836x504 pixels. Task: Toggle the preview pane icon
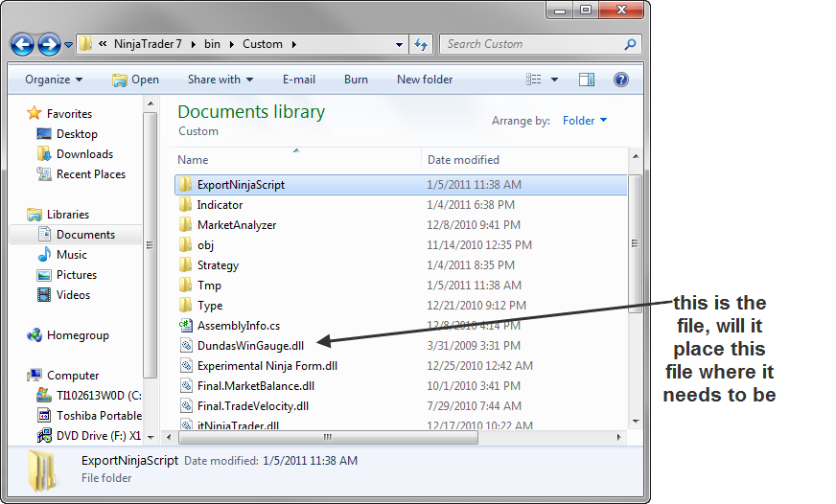click(587, 80)
